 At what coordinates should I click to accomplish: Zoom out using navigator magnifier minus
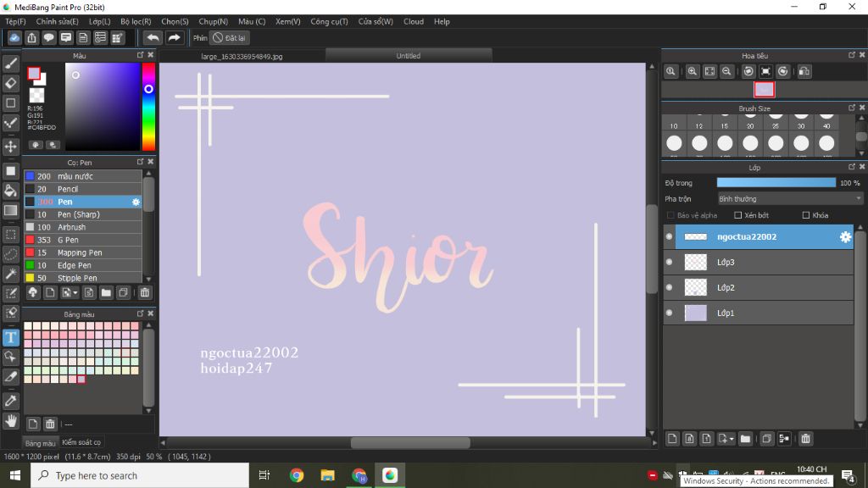[x=726, y=71]
